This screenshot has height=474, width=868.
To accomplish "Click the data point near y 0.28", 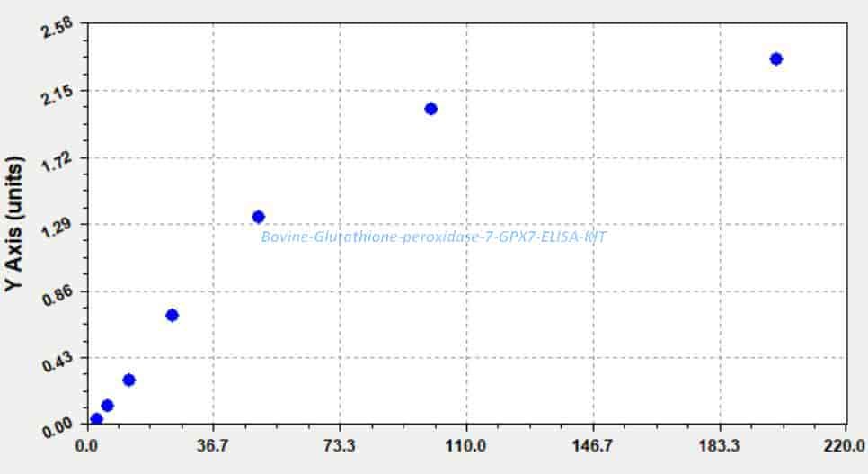I will [128, 380].
